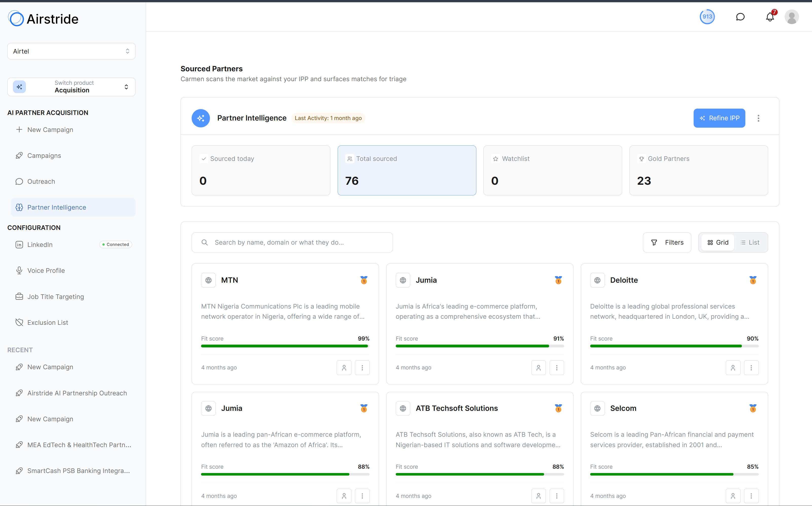The image size is (812, 506).
Task: Open contacts icon on Selcom card
Action: click(x=733, y=496)
